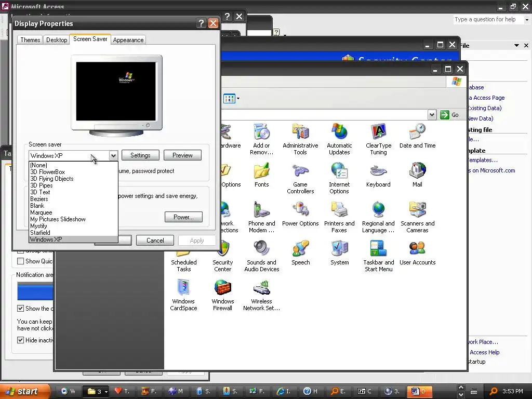
Task: Toggle Show Quick Launch checkbox
Action: pos(20,261)
